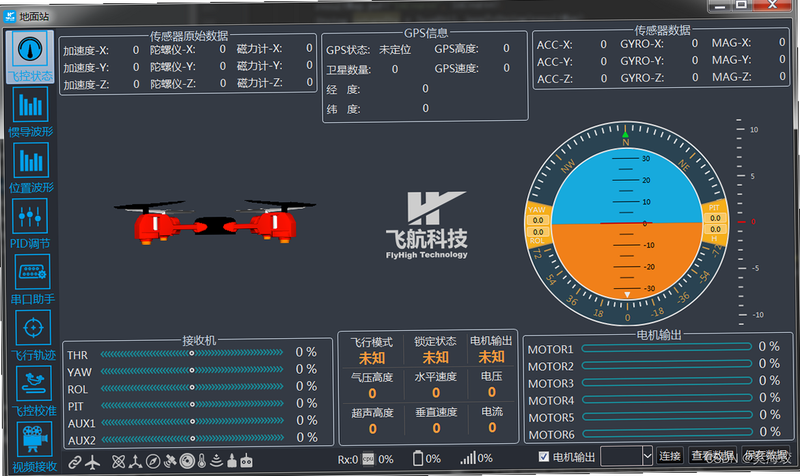Click the sonar waves status icon
Image resolution: width=800 pixels, height=476 pixels.
pos(217,461)
